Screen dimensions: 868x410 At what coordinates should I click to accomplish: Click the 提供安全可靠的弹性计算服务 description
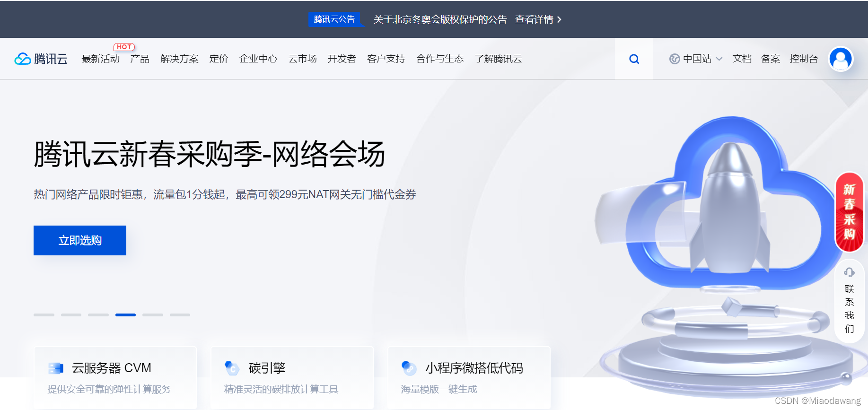point(109,389)
